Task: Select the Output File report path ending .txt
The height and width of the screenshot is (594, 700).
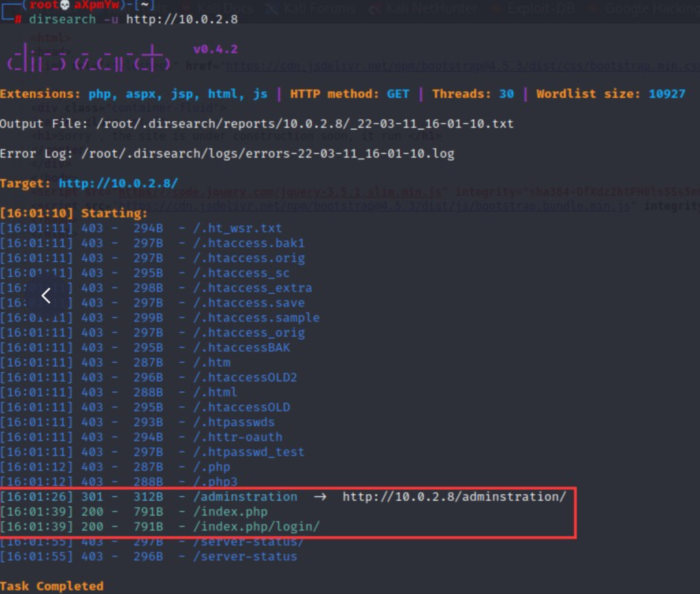Action: click(x=305, y=124)
